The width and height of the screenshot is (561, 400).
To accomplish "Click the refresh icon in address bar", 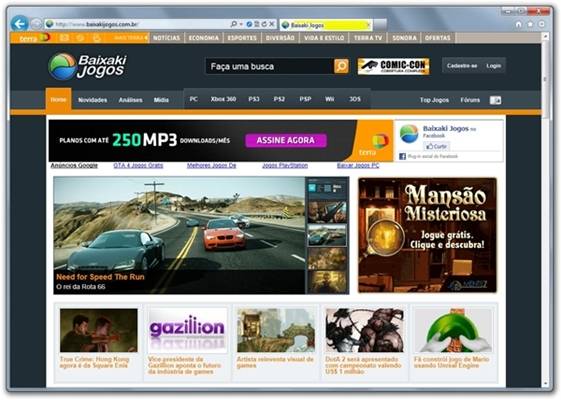I will pyautogui.click(x=264, y=24).
